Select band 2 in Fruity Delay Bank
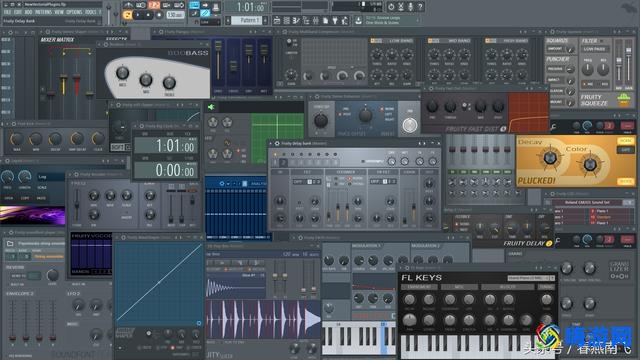Viewport: 640px width, 360px height. click(x=283, y=162)
